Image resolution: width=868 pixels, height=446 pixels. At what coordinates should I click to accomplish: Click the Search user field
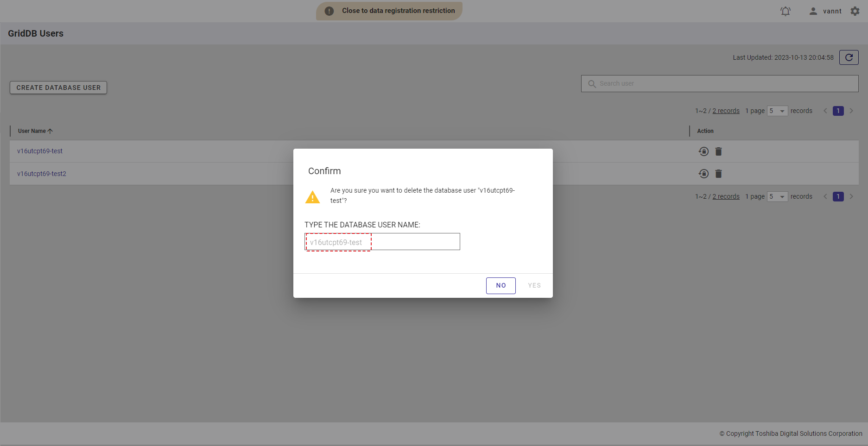(x=719, y=84)
